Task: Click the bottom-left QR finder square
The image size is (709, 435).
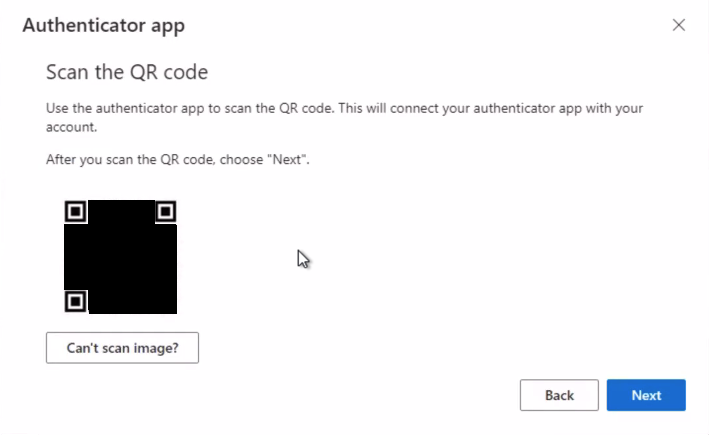Action: pos(76,301)
